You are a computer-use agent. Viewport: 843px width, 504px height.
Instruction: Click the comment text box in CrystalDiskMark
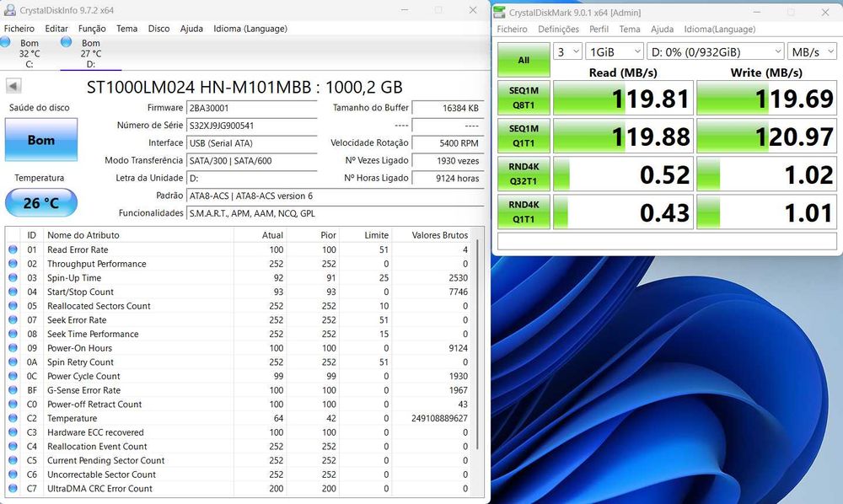[667, 241]
